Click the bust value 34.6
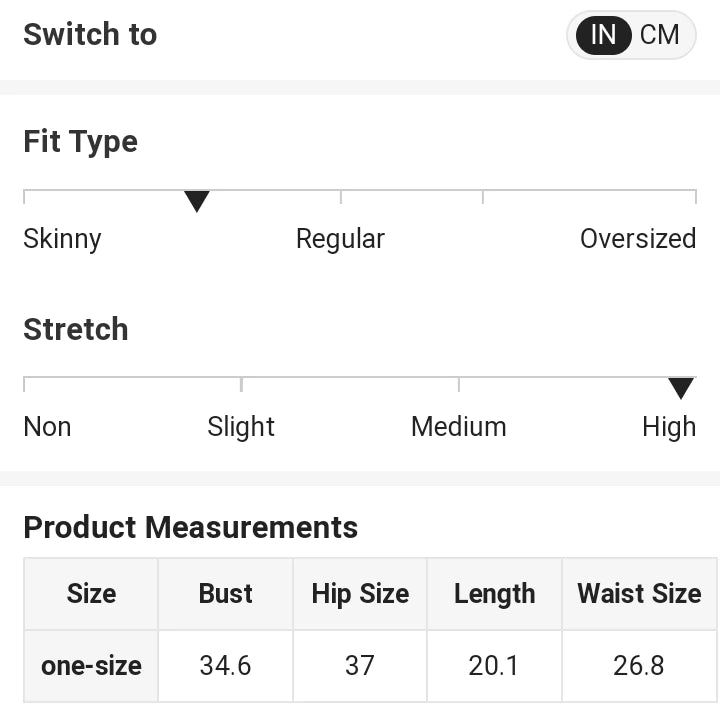Viewport: 720px width, 720px height. pyautogui.click(x=226, y=666)
